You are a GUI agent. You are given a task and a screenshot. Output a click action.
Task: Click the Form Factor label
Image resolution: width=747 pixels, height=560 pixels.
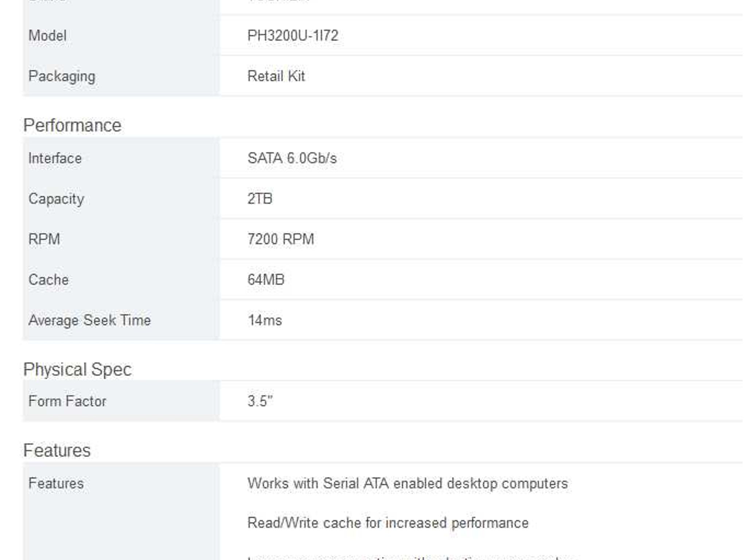67,401
